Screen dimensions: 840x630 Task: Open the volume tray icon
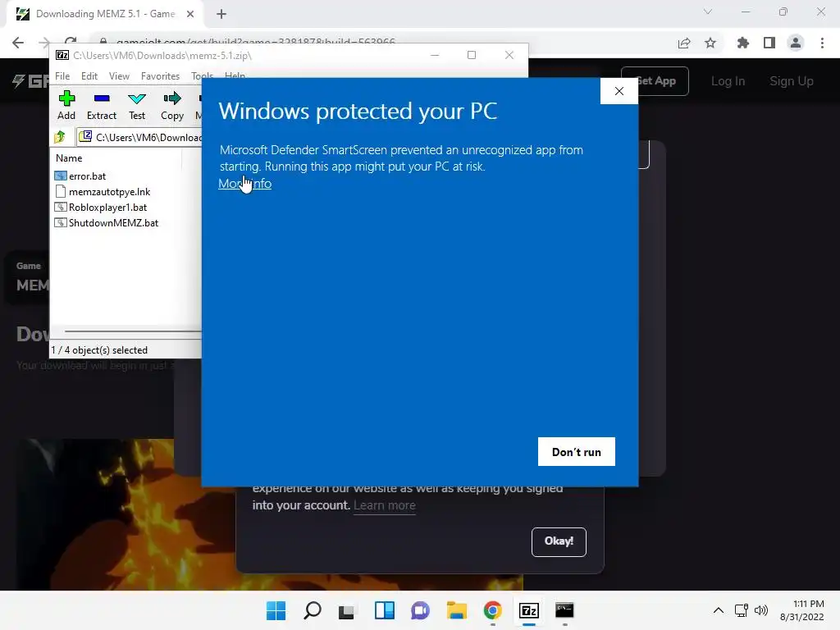pyautogui.click(x=760, y=610)
